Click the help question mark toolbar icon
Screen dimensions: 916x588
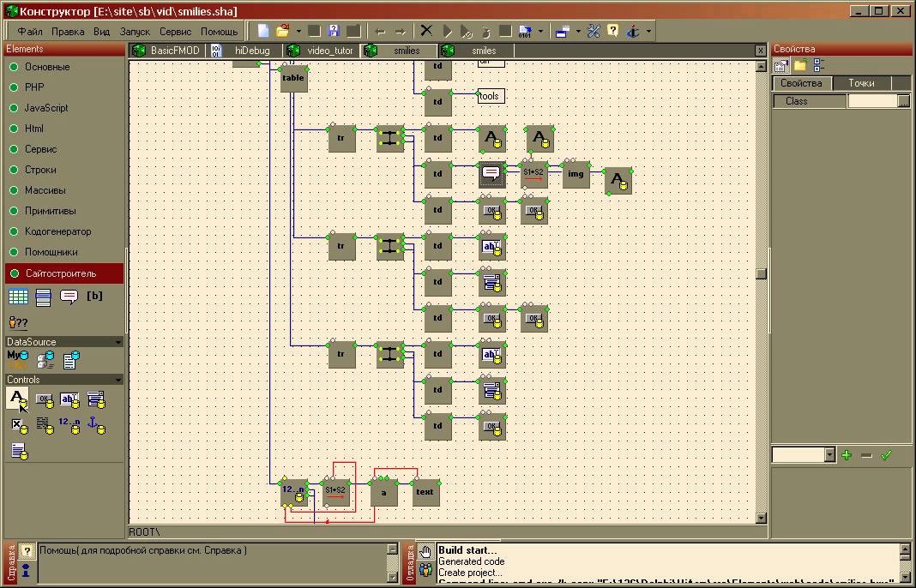(x=612, y=31)
